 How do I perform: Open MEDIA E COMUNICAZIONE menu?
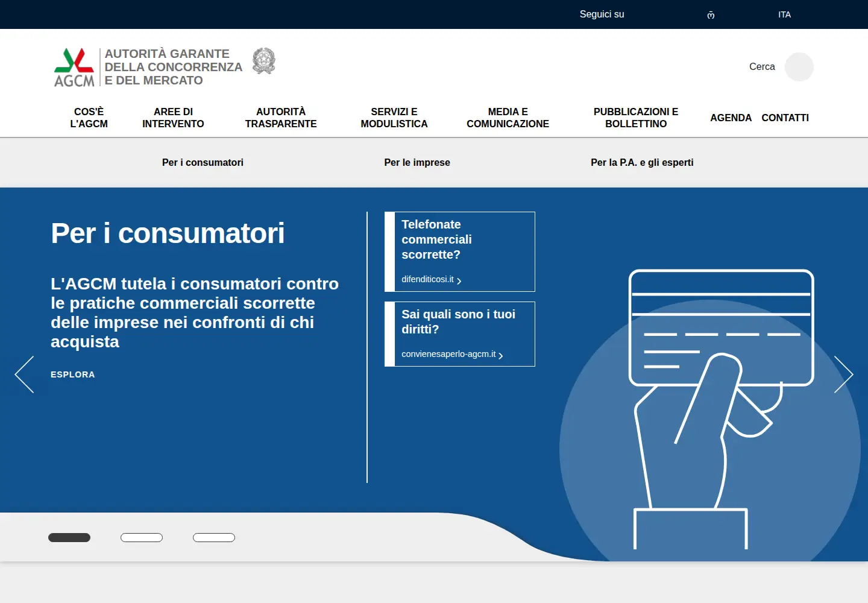click(508, 118)
